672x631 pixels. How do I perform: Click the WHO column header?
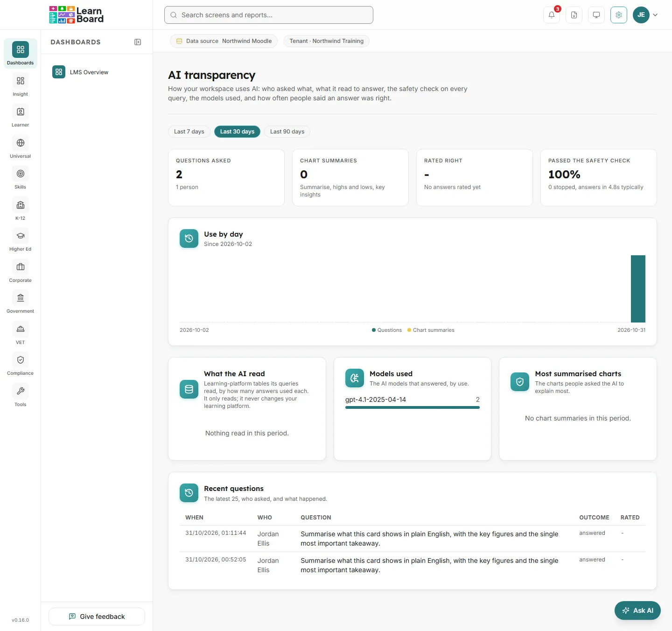pyautogui.click(x=265, y=518)
